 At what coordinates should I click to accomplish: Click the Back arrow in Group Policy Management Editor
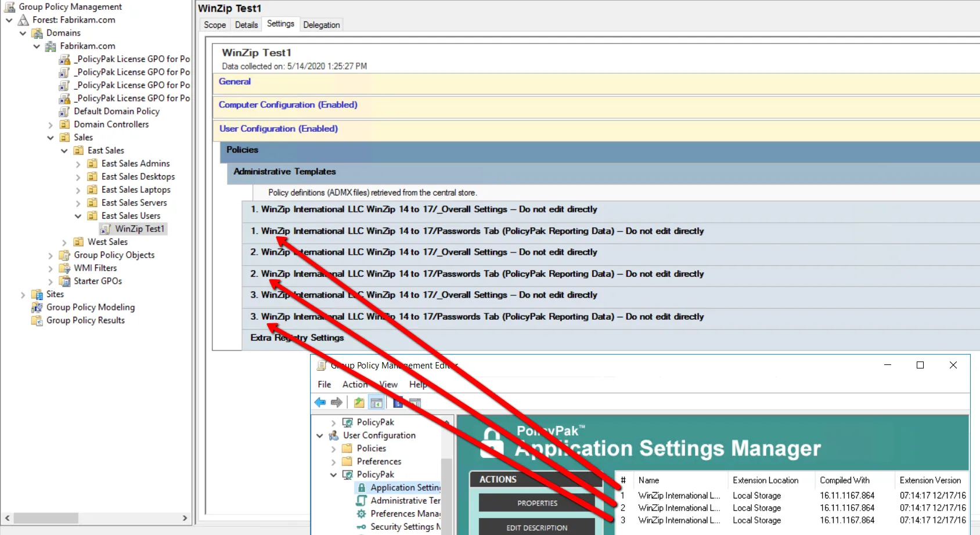pos(320,402)
